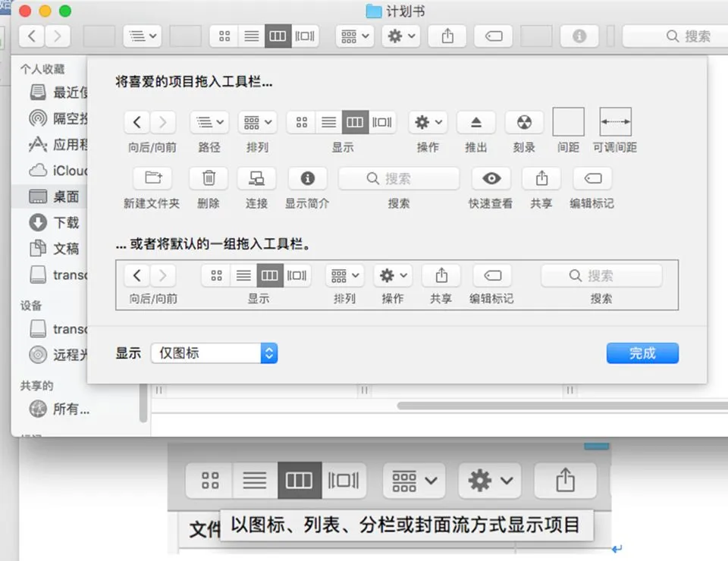728x561 pixels.
Task: Open the 路径 (Path) dropdown
Action: (x=209, y=122)
